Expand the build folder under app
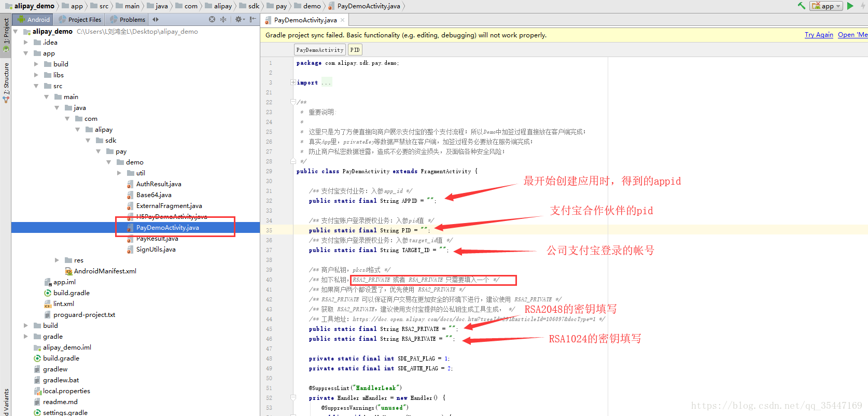 36,64
